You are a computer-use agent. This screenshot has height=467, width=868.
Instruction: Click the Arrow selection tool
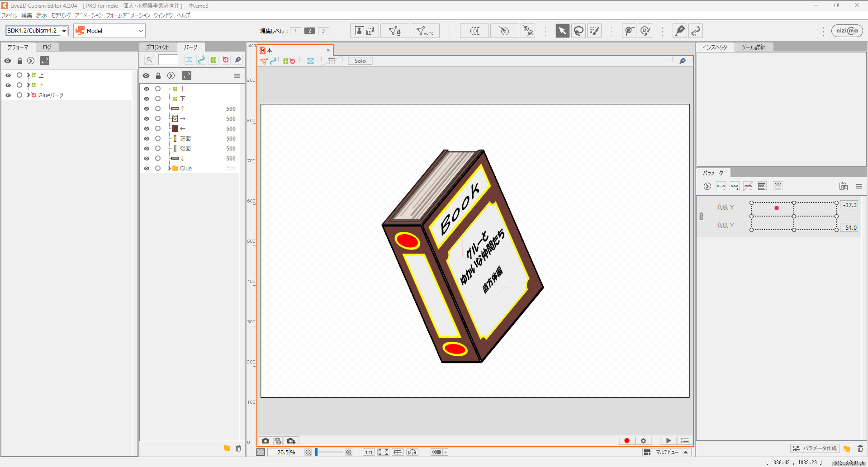(x=562, y=31)
